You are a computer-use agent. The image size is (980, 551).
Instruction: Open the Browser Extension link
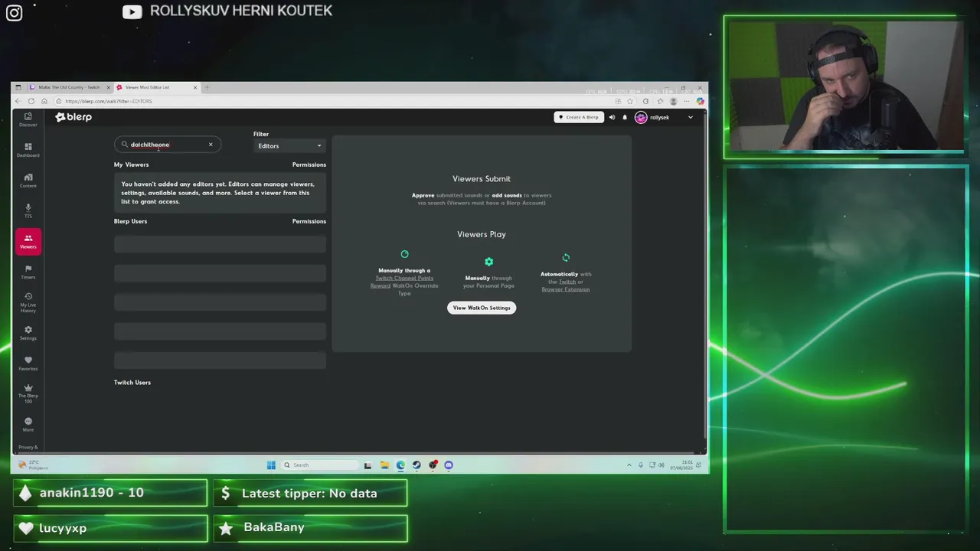(566, 289)
